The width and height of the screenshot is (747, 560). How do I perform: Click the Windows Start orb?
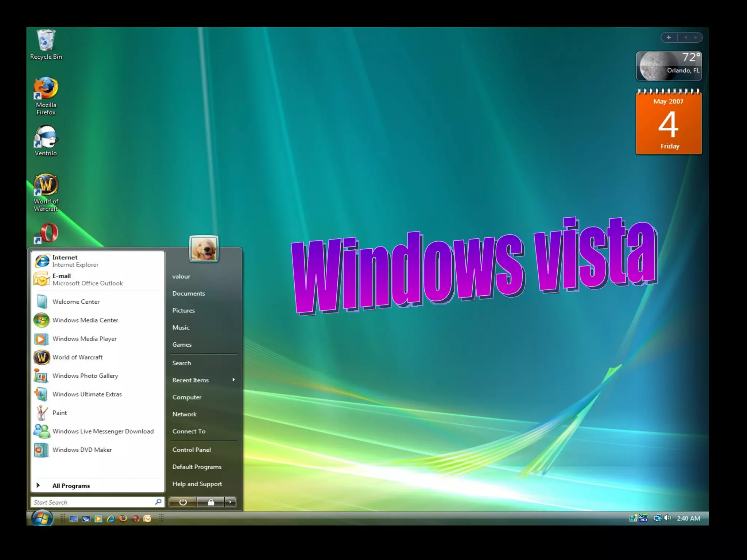(x=42, y=518)
